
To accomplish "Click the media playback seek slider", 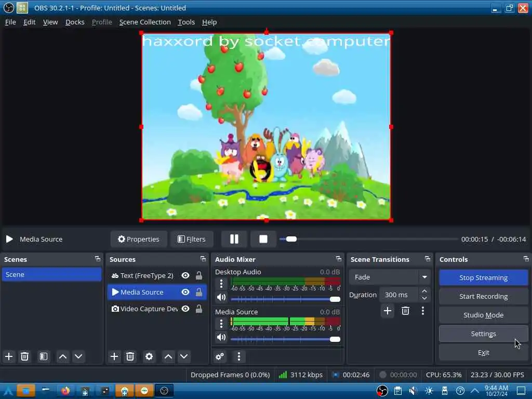I will point(368,239).
